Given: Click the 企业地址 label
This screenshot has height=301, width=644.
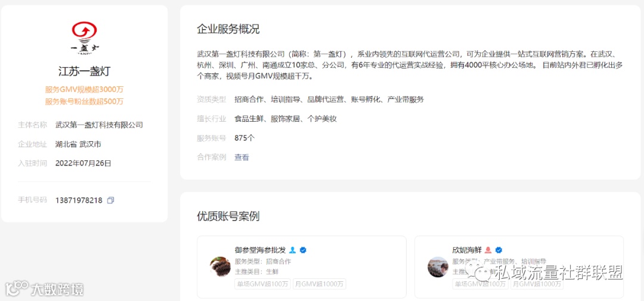Looking at the screenshot, I should (32, 144).
